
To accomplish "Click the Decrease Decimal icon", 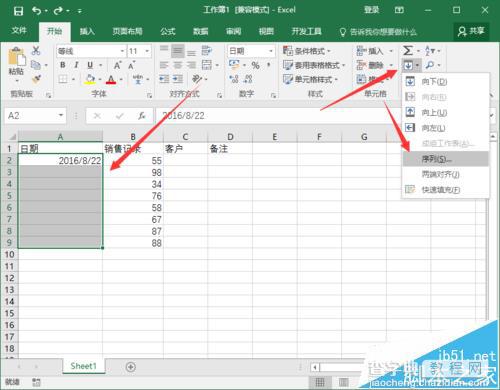I will (x=248, y=79).
